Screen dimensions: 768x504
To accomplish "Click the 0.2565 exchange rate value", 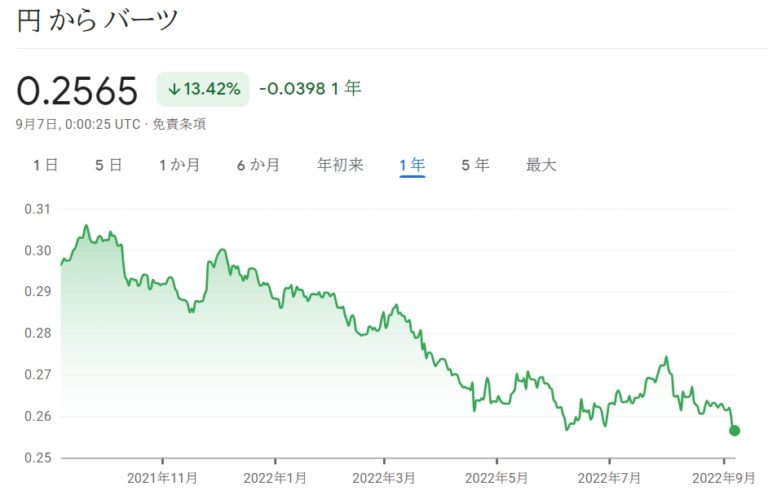I will coord(77,91).
